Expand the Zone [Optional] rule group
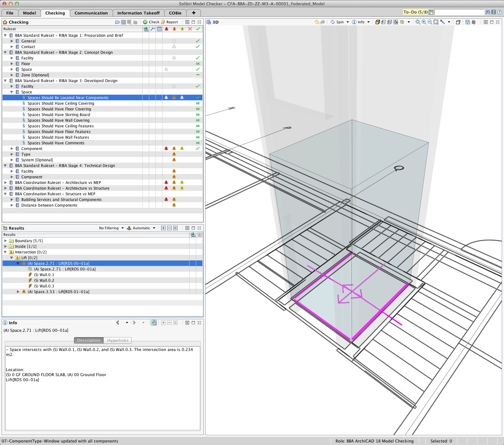Screen dimensions: 504x445 coord(12,75)
